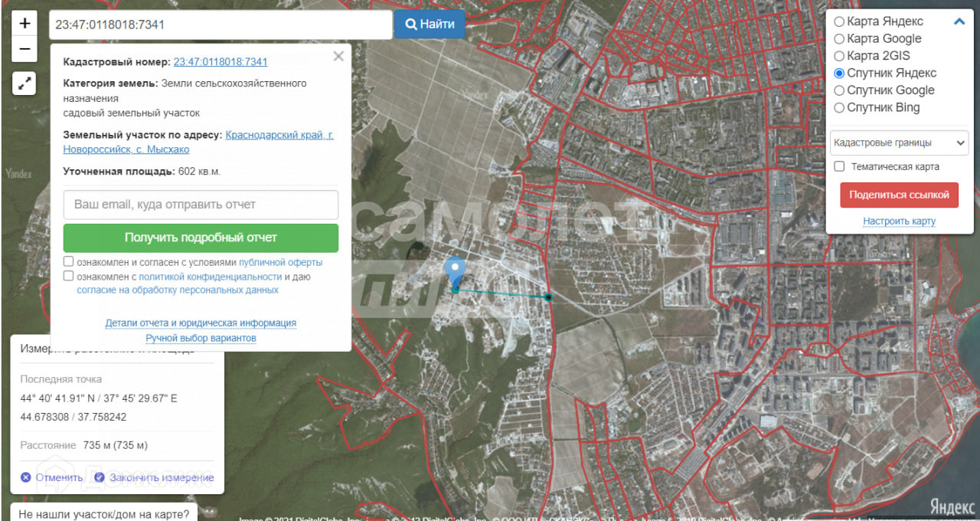This screenshot has width=980, height=521.
Task: Open политикой конфиденциальности link
Action: tap(211, 277)
